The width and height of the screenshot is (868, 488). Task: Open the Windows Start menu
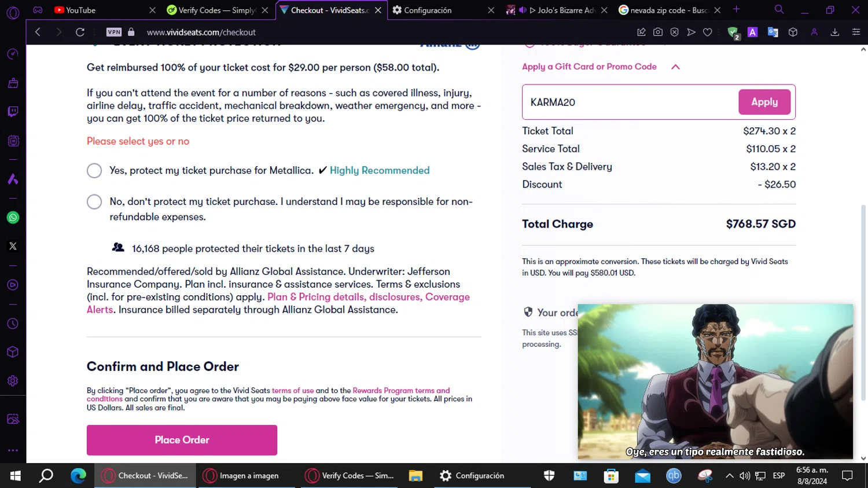click(16, 476)
